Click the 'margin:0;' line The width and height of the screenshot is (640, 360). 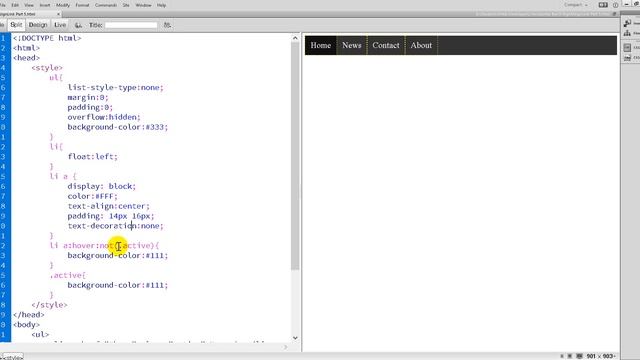pos(88,98)
